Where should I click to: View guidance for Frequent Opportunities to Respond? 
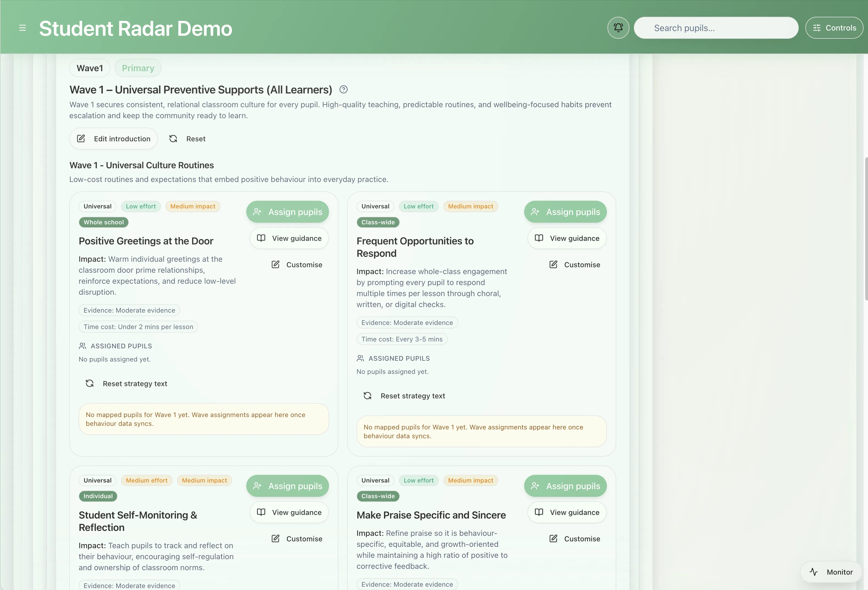click(567, 238)
